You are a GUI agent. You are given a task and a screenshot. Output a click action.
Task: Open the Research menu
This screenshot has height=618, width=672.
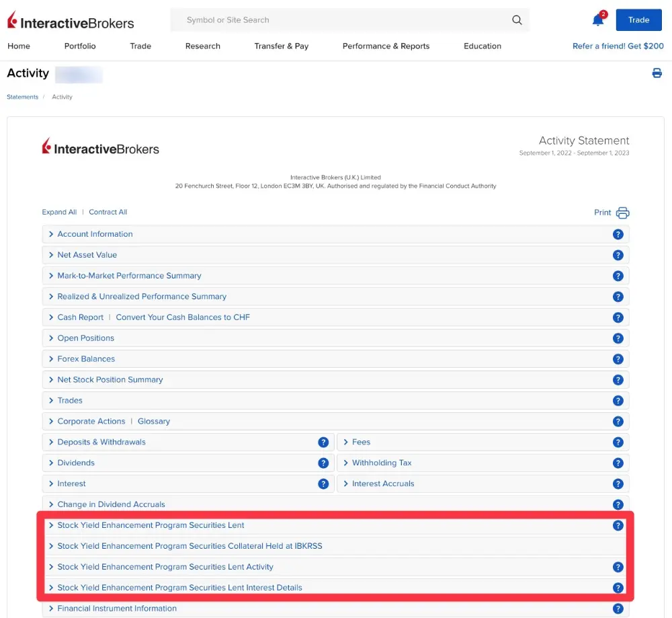(203, 46)
